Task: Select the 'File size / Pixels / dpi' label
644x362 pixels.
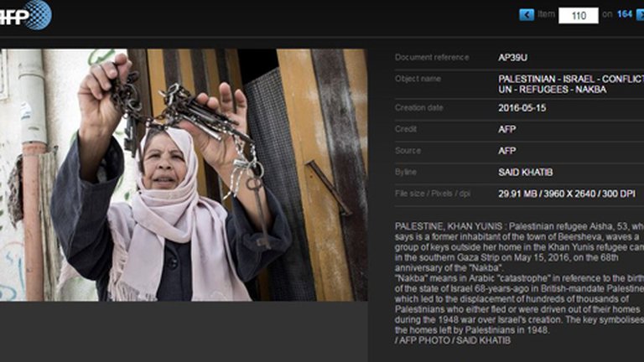Action: 433,194
